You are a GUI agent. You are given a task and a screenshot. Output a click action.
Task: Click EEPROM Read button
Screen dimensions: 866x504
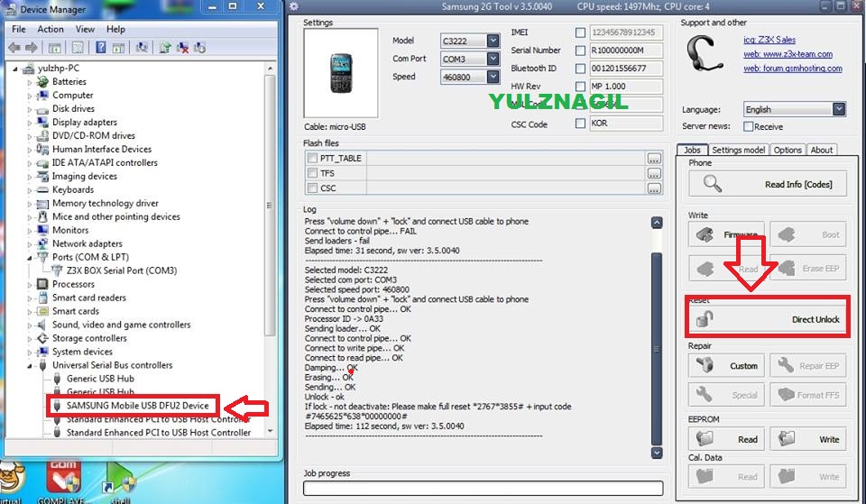[726, 439]
